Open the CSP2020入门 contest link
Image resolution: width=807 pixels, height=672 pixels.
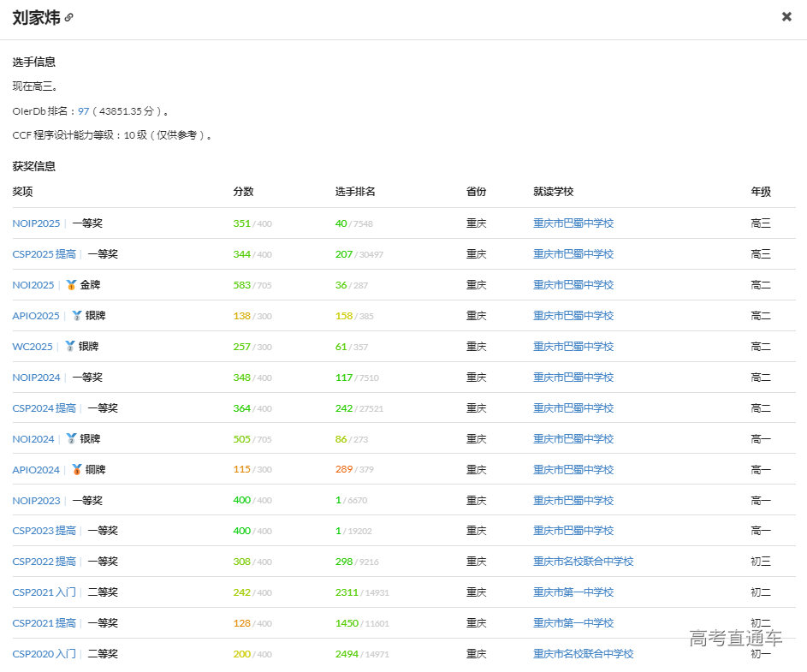tap(43, 653)
